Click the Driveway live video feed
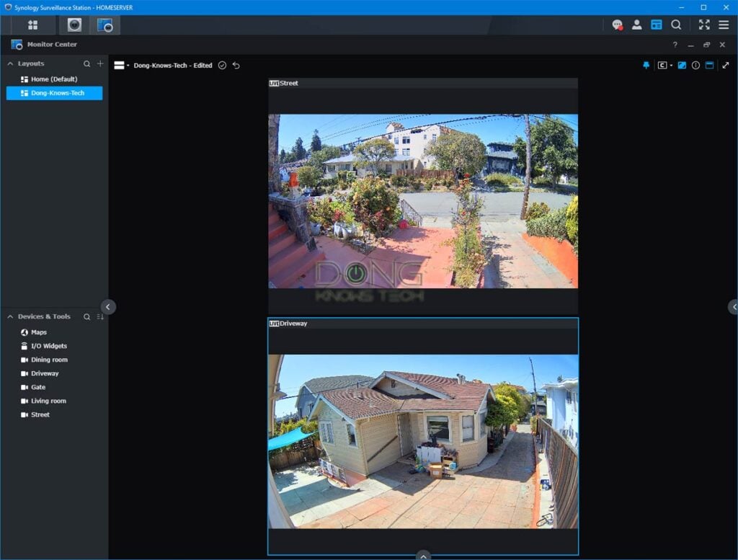Screen dimensions: 738x560 423,441
